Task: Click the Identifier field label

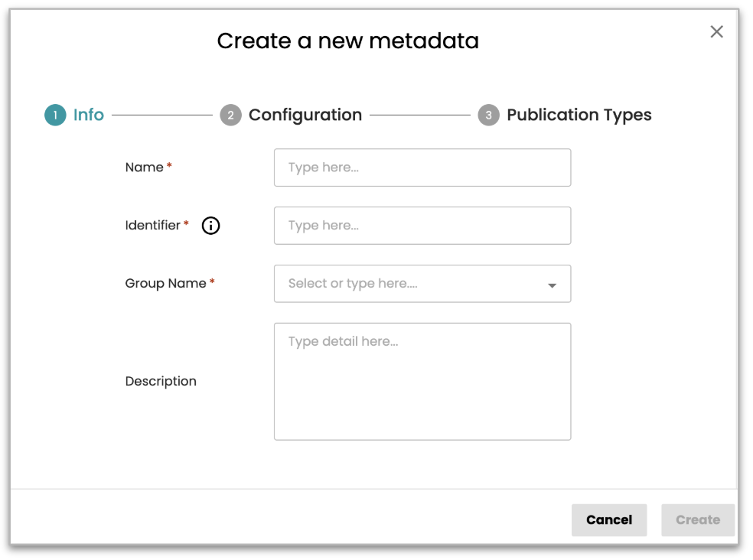Action: (x=153, y=226)
